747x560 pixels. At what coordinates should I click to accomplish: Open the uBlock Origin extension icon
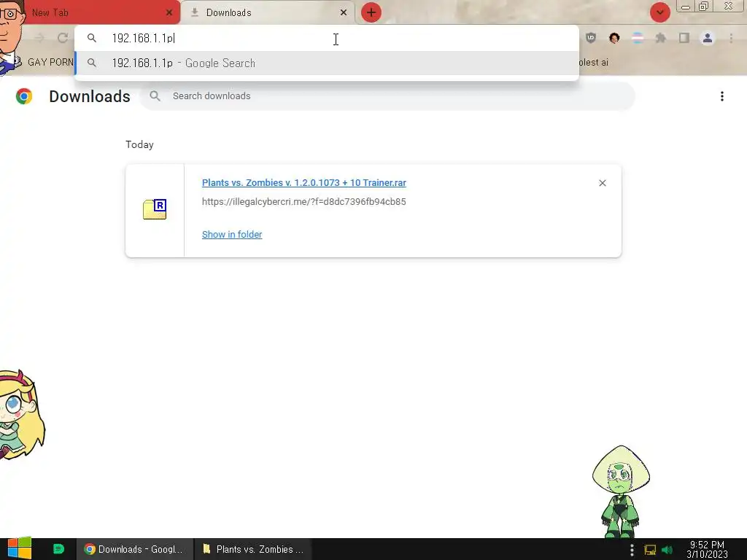[x=591, y=38]
